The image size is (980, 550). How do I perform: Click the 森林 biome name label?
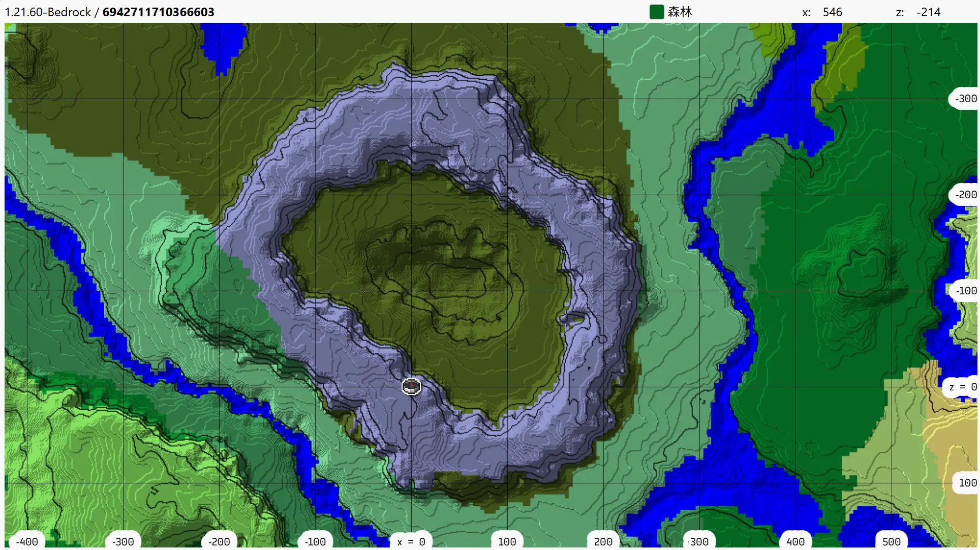680,12
